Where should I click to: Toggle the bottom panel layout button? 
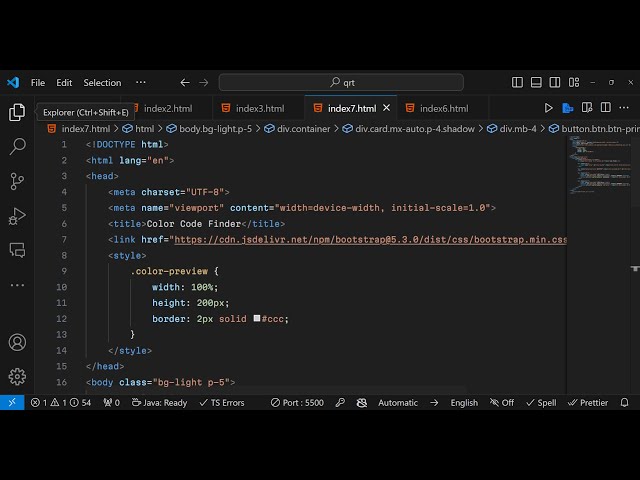536,83
